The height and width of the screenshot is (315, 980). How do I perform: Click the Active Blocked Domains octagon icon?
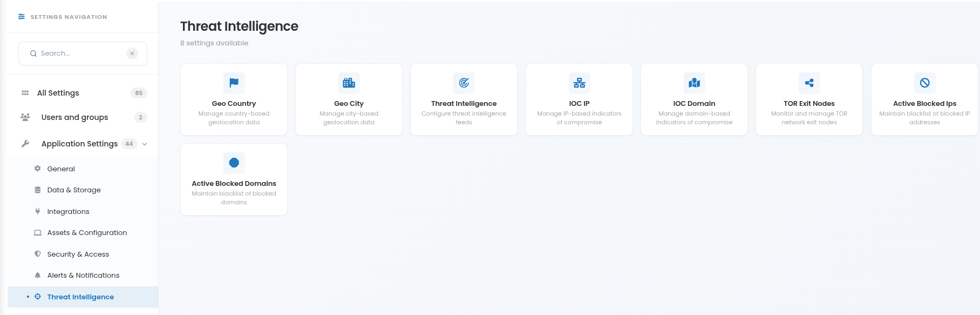tap(234, 163)
